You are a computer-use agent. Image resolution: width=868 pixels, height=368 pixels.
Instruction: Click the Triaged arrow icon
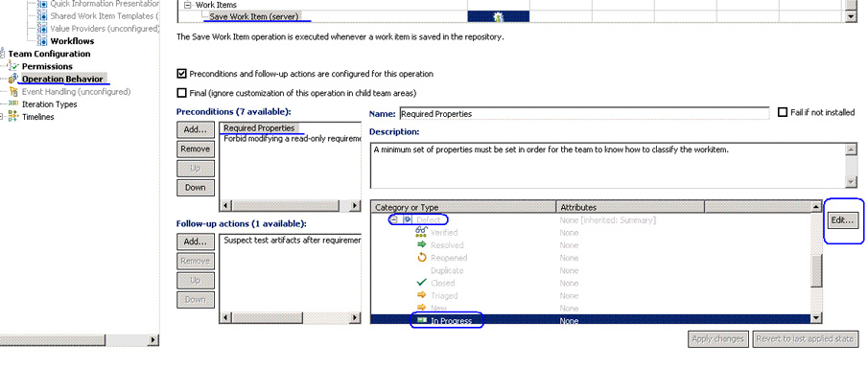click(x=421, y=295)
